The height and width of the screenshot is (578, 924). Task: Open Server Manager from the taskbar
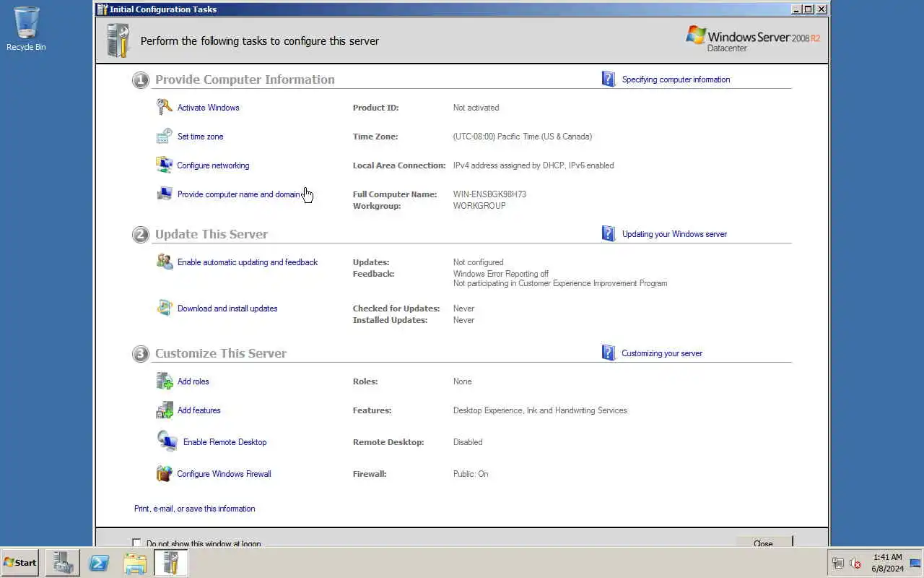coord(63,563)
